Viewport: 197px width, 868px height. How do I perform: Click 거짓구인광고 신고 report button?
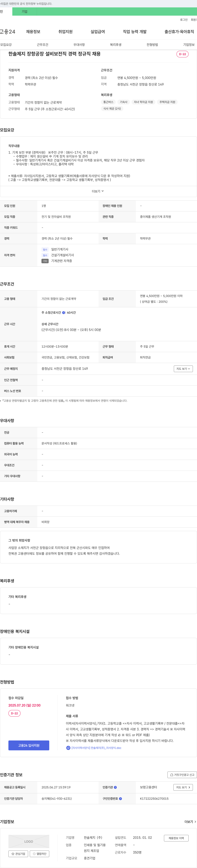point(182,775)
